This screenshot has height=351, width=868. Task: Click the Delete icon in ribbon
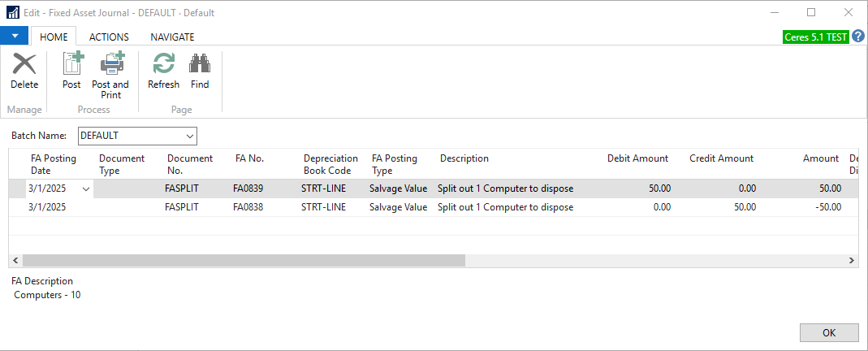[x=24, y=65]
